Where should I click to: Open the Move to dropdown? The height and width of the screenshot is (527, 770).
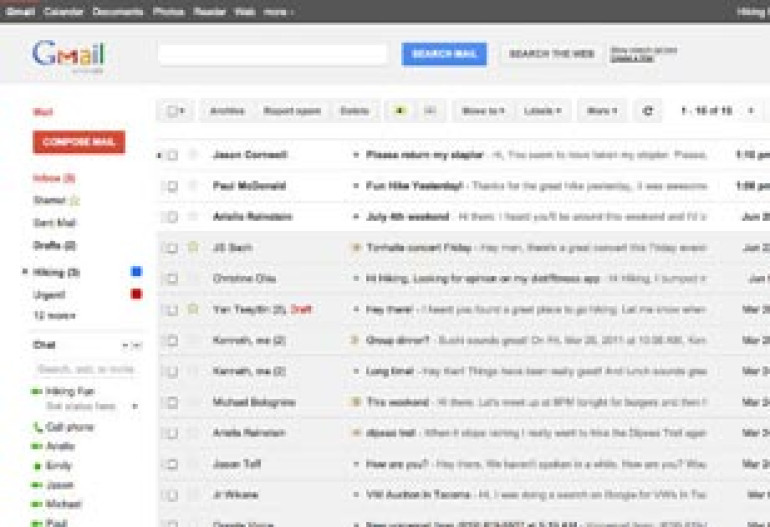click(x=483, y=111)
